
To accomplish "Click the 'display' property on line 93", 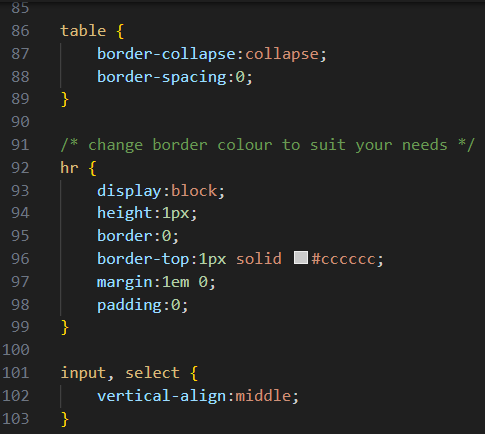I will click(129, 191).
